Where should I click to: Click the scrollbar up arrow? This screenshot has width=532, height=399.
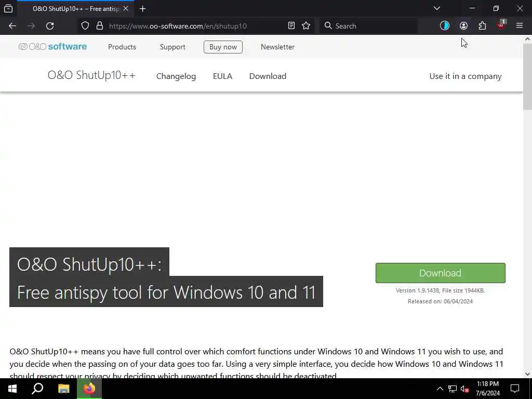pyautogui.click(x=527, y=39)
